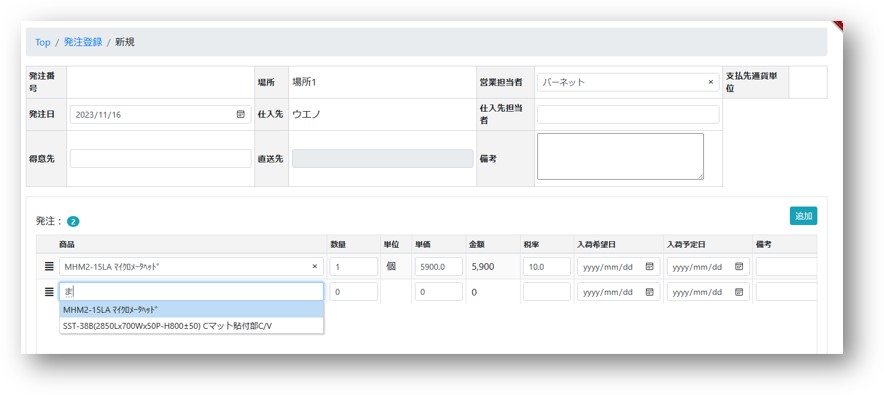Open 入荷希望日 calendar in first row
The image size is (884, 395).
pos(649,267)
